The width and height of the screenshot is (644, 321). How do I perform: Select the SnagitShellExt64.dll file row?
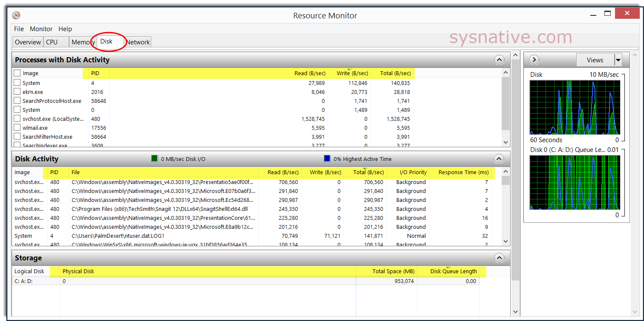tap(251, 209)
